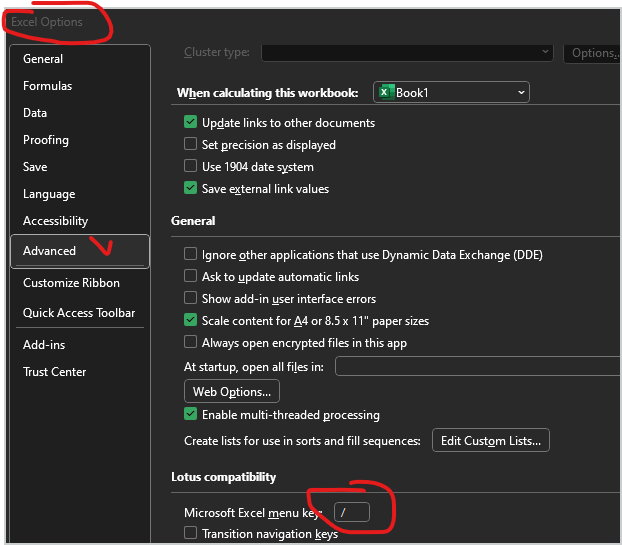Viewport: 622px width, 545px height.
Task: Open the Web Options dialog
Action: (232, 391)
